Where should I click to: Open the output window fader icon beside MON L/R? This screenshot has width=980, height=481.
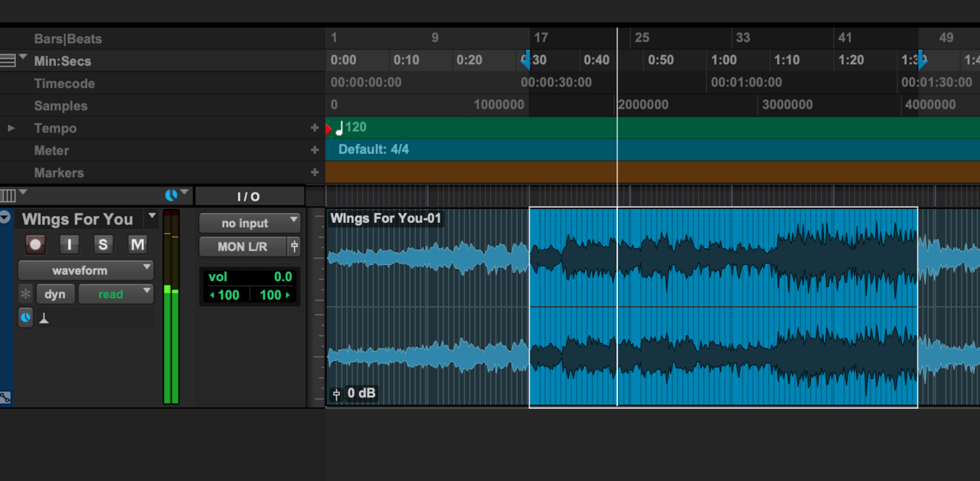click(294, 247)
